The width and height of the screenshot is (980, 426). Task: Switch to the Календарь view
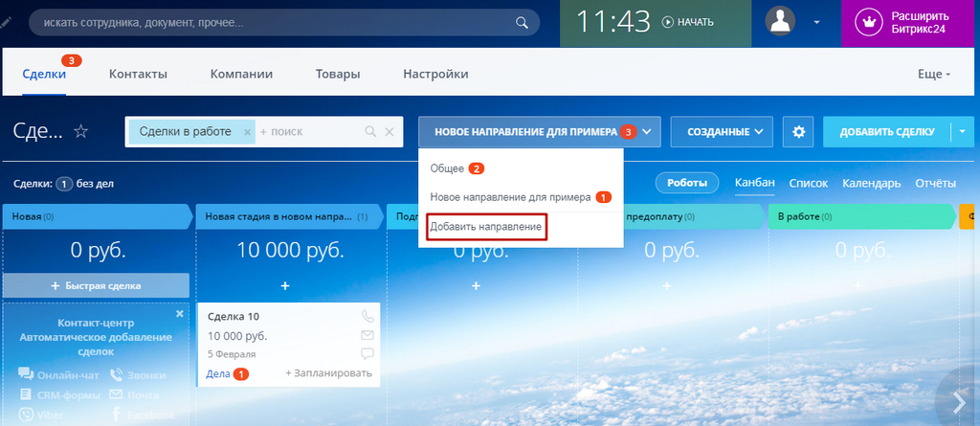(872, 183)
